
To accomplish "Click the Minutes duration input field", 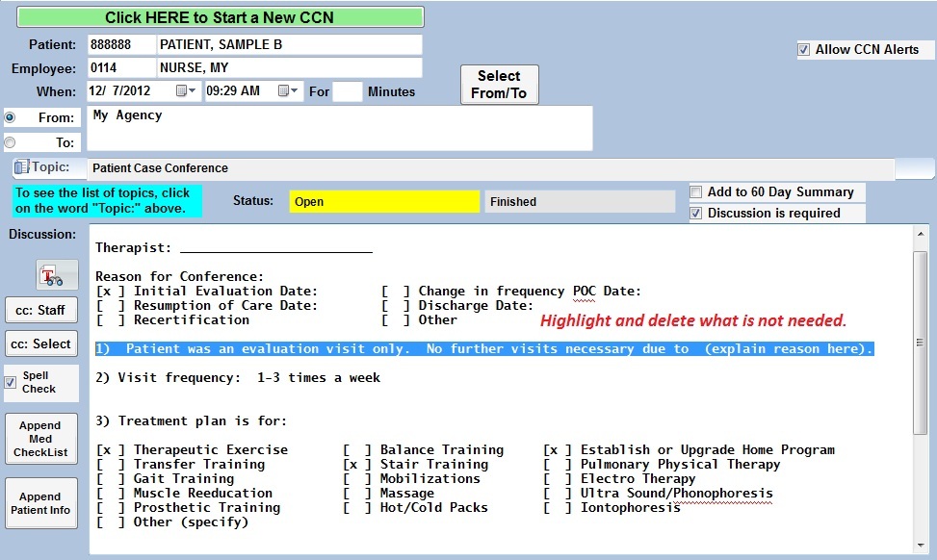I will [x=348, y=91].
